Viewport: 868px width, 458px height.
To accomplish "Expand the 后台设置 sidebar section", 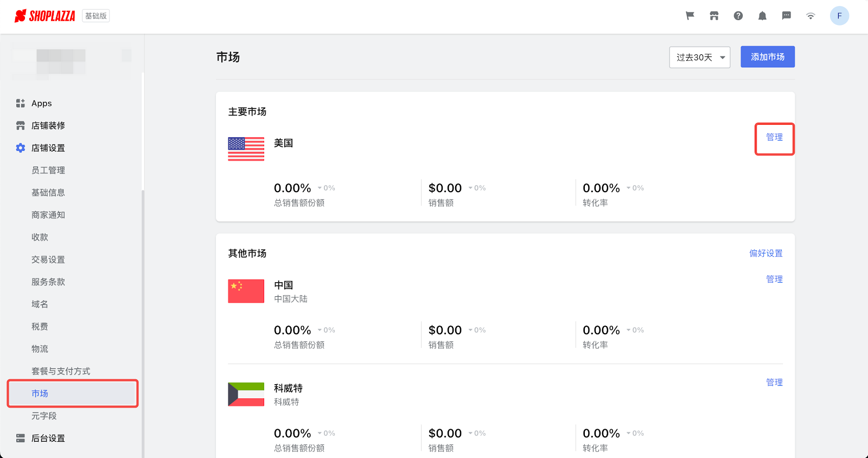I will click(x=48, y=438).
